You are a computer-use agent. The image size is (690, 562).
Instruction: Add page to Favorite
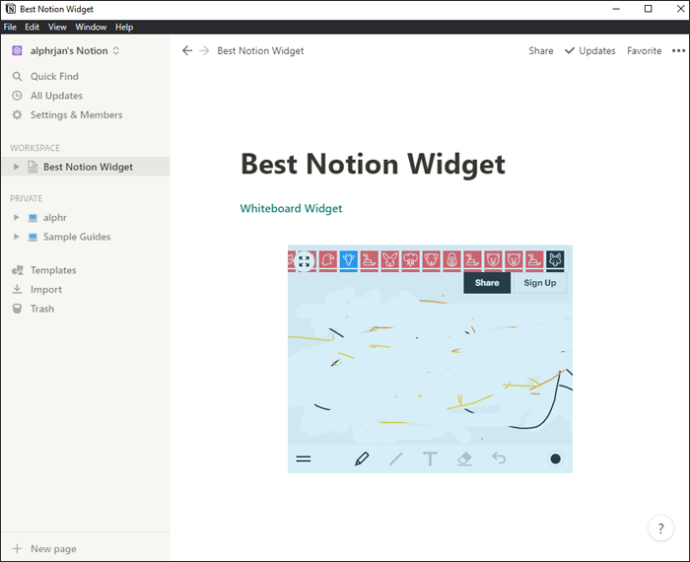click(x=644, y=51)
